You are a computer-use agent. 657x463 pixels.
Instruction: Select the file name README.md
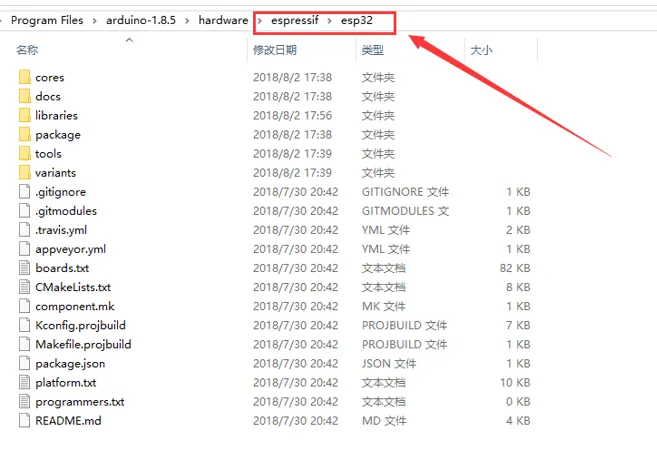(68, 420)
